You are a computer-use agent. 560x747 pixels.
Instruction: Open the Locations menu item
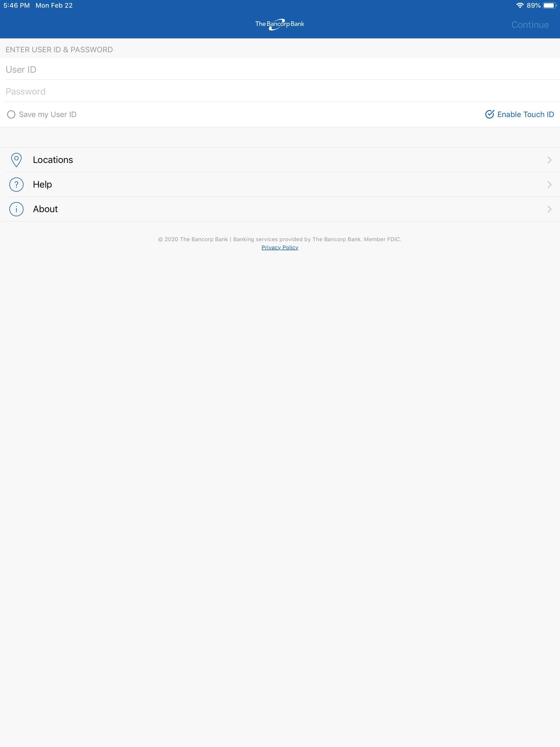pos(53,160)
